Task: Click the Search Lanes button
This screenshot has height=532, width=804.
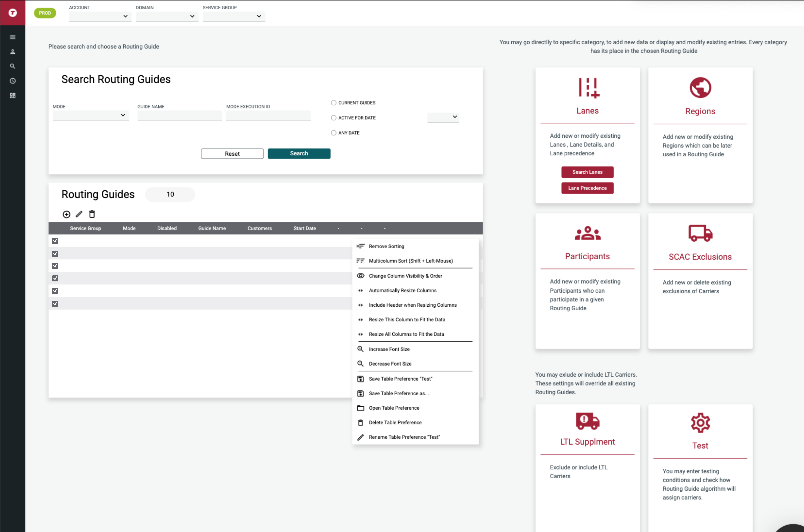Action: pyautogui.click(x=587, y=172)
